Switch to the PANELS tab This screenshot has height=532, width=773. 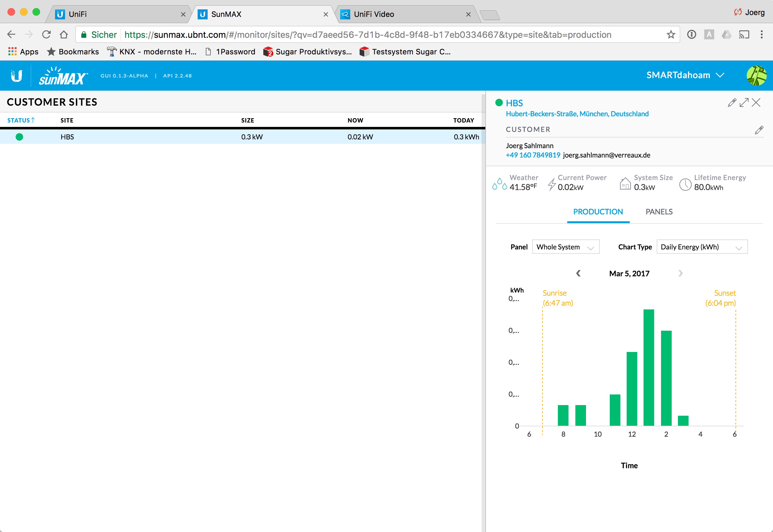659,212
